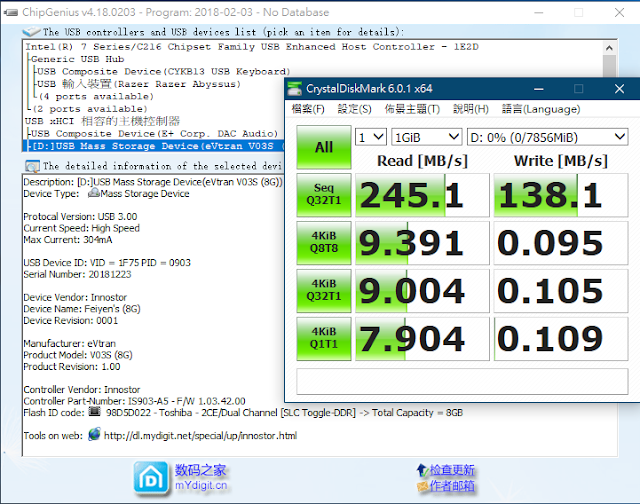Viewport: 640px width, 504px height.
Task: Open the test size dropdown showing 1GiB
Action: click(x=427, y=137)
